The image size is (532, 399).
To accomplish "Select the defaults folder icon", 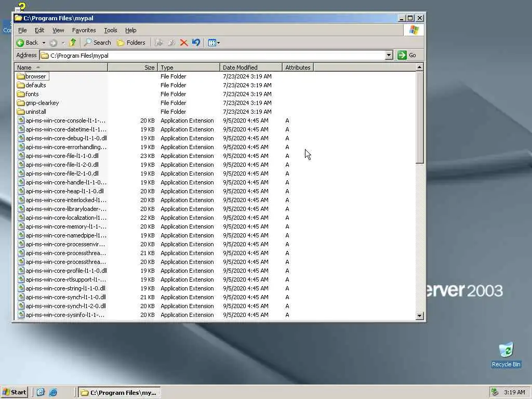I will [x=21, y=85].
